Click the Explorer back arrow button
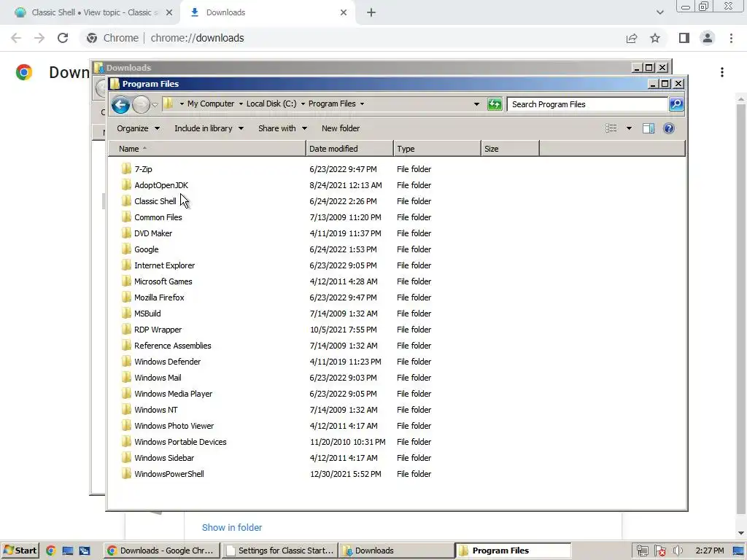Image resolution: width=747 pixels, height=560 pixels. pyautogui.click(x=120, y=104)
